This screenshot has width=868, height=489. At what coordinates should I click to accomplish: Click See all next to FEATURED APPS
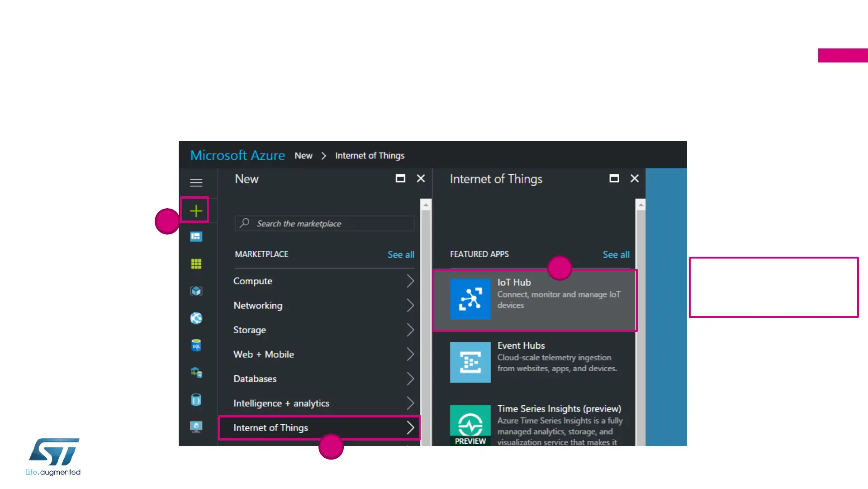coord(616,254)
